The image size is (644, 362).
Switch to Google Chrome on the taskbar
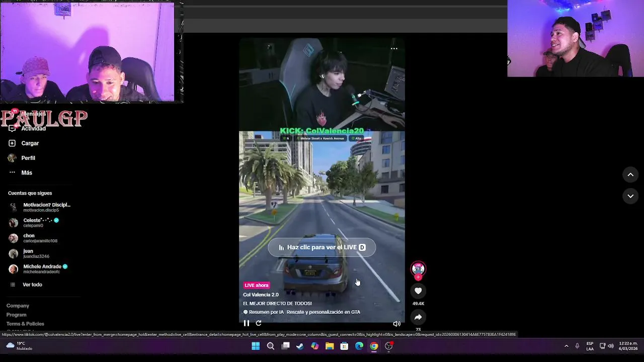click(x=374, y=346)
